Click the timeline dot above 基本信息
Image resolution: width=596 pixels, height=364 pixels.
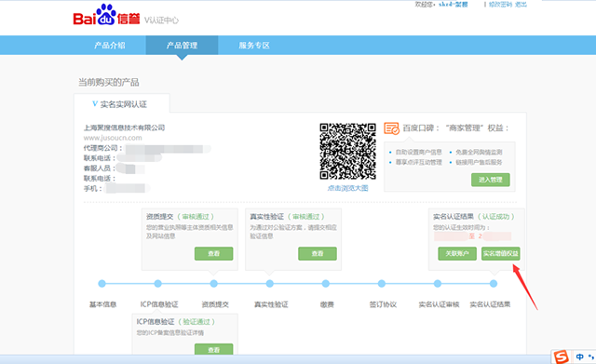(x=102, y=283)
